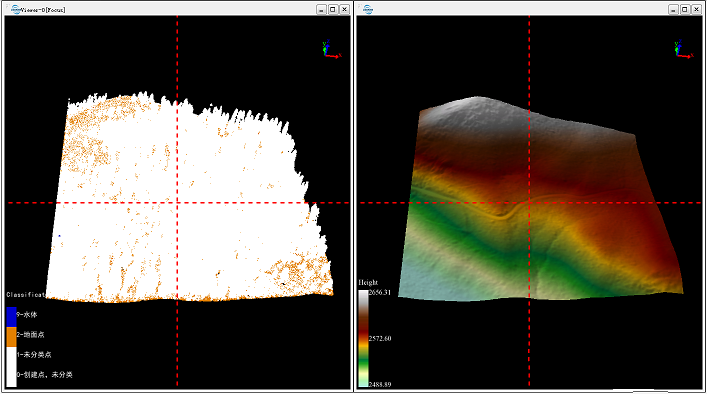
Task: Select the white 1-未分类点 legend swatch
Action: (x=11, y=357)
